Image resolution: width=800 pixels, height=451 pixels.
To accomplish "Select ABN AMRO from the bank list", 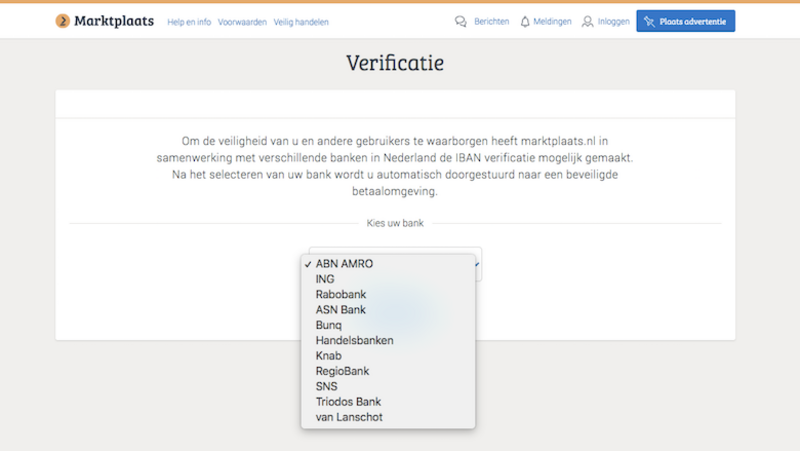I will coord(388,264).
